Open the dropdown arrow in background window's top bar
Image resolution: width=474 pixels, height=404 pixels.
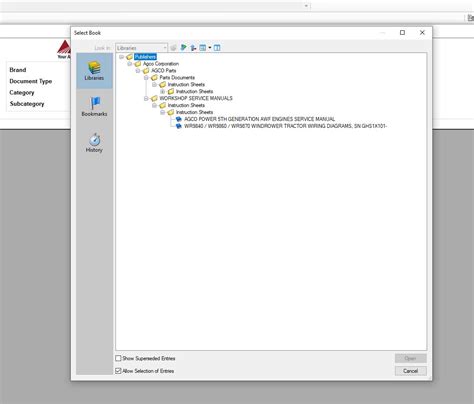click(x=306, y=6)
